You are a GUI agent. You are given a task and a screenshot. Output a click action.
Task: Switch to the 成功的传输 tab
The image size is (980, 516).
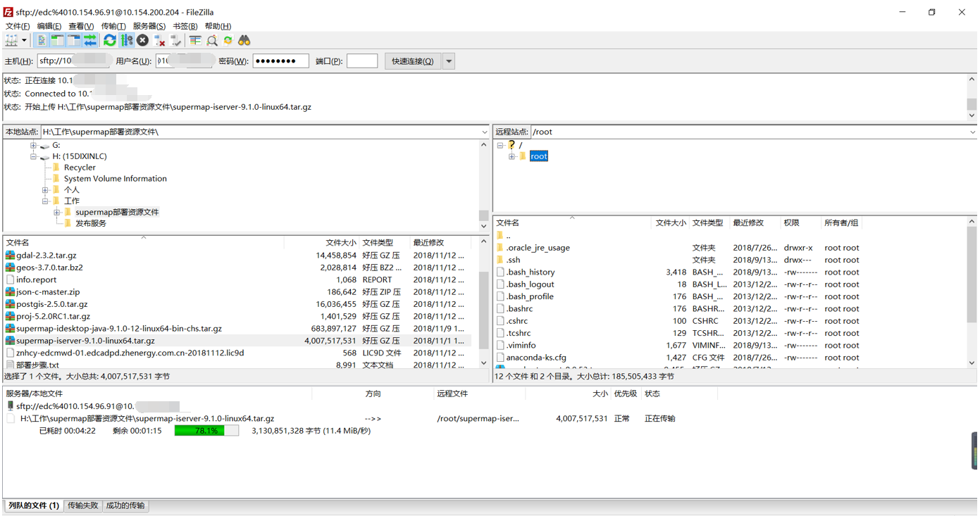pyautogui.click(x=125, y=505)
